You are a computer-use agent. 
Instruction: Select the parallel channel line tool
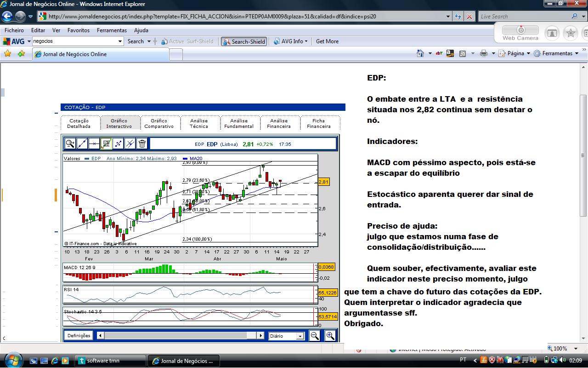coord(130,144)
